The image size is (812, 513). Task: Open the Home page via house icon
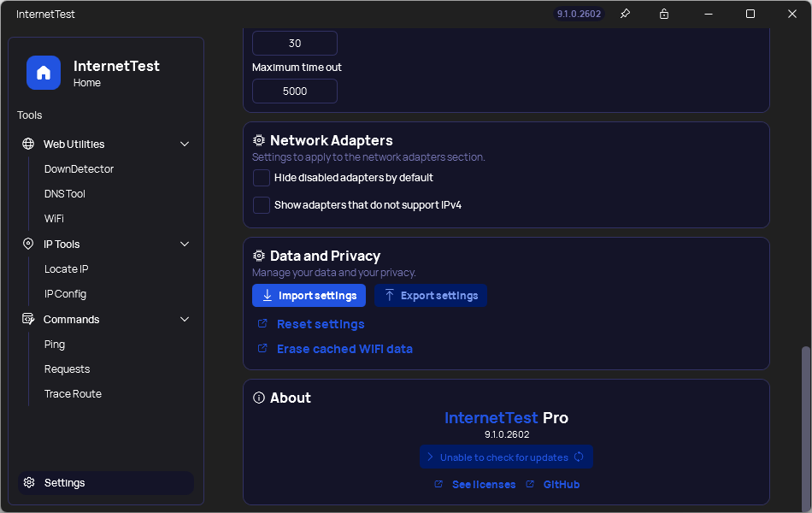click(44, 73)
